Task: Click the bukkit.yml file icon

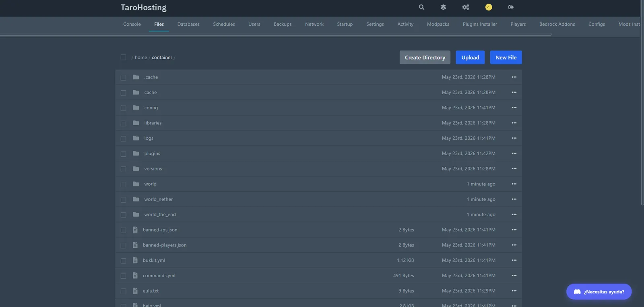Action: coord(135,260)
